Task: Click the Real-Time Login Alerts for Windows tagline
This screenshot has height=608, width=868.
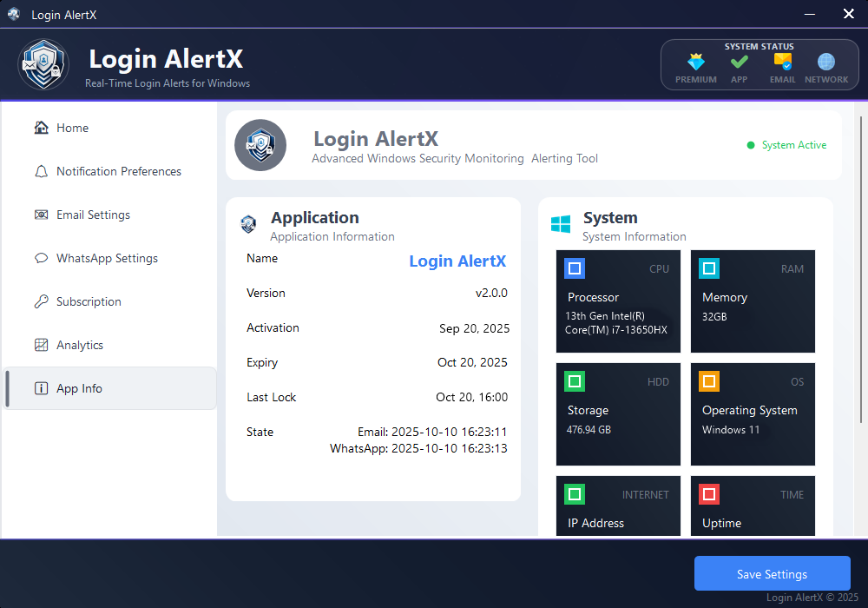Action: click(x=168, y=83)
